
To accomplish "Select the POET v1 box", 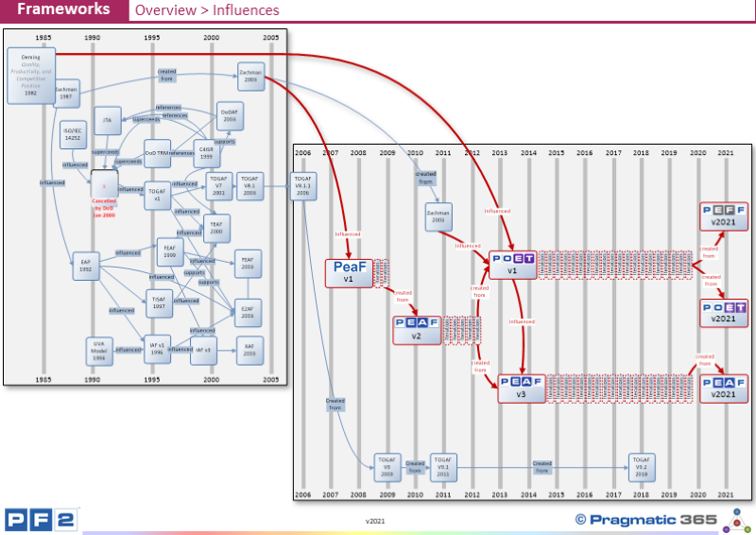I will [x=512, y=265].
